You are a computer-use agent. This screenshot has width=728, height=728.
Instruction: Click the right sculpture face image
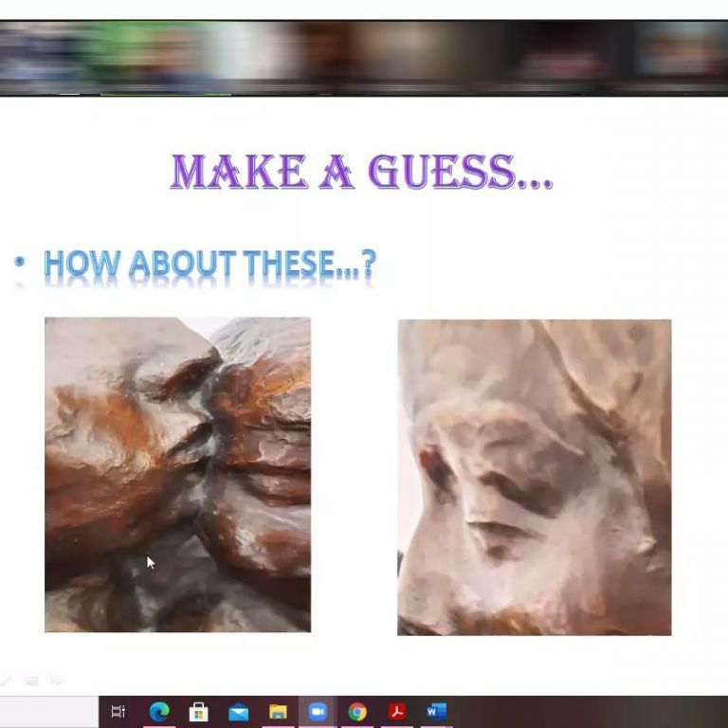tap(534, 477)
